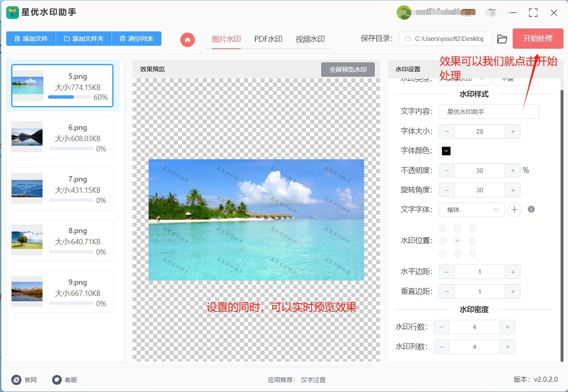This screenshot has width=568, height=392.
Task: Switch to 图片水印 tab
Action: pos(226,39)
